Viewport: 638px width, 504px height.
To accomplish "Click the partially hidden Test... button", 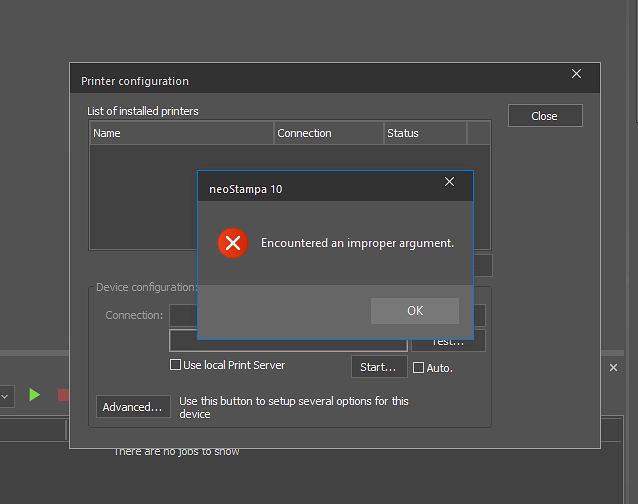I will [x=448, y=345].
